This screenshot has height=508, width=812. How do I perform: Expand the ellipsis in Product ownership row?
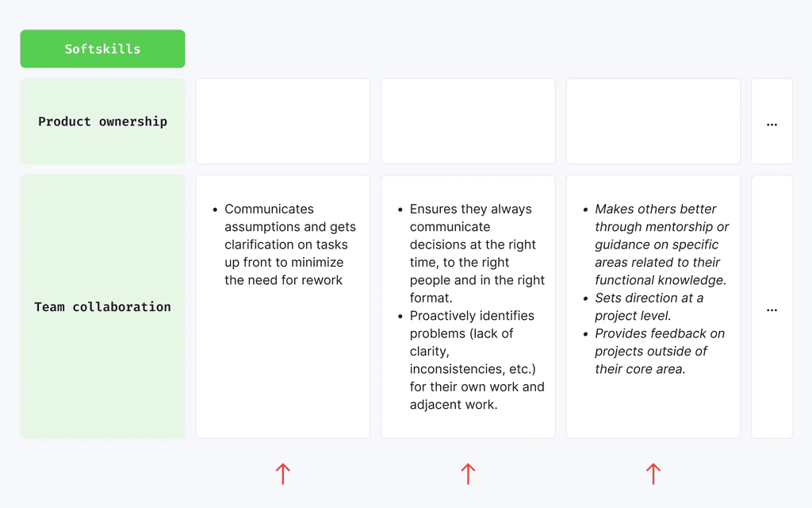pyautogui.click(x=772, y=125)
